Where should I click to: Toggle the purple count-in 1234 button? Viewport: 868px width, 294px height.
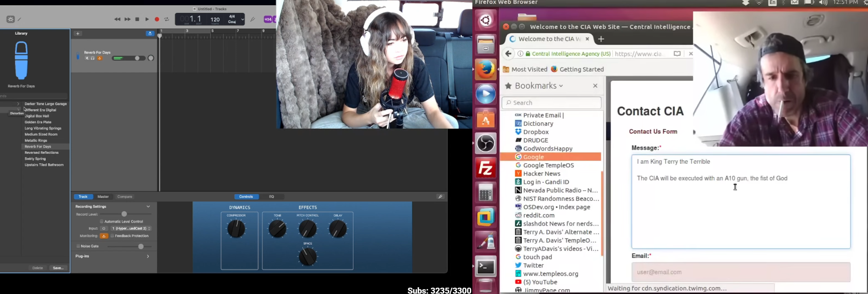click(268, 19)
